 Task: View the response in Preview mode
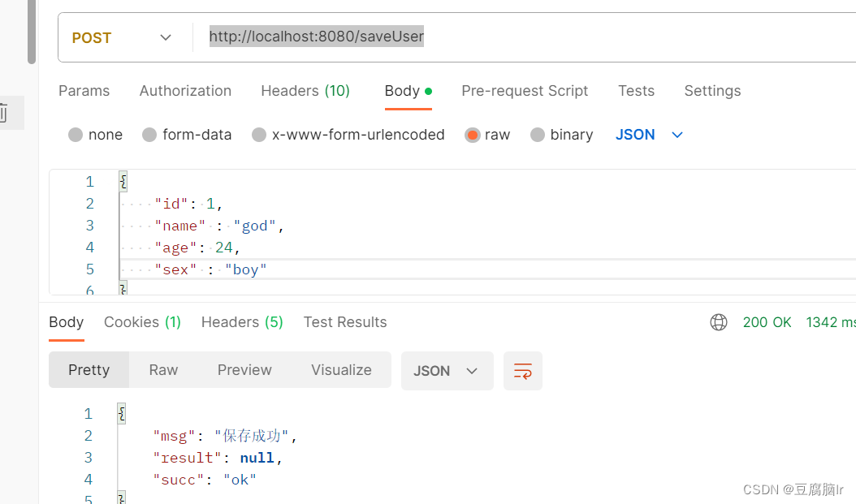click(x=244, y=369)
